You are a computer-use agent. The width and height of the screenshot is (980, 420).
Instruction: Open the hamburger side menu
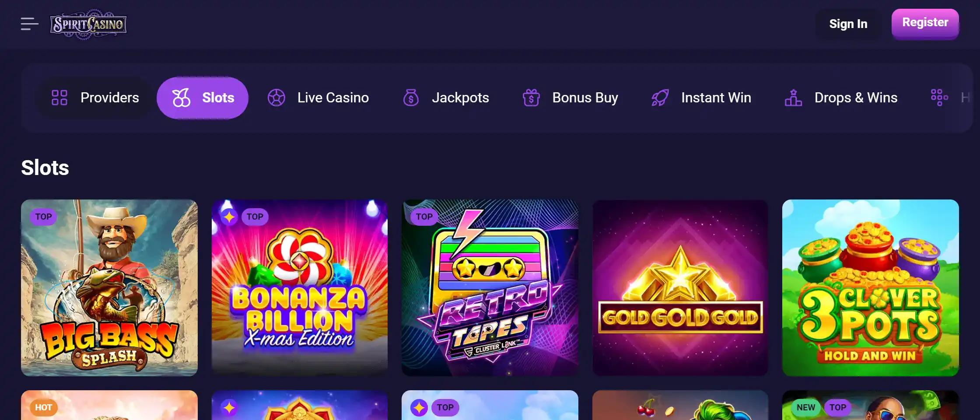[x=29, y=24]
